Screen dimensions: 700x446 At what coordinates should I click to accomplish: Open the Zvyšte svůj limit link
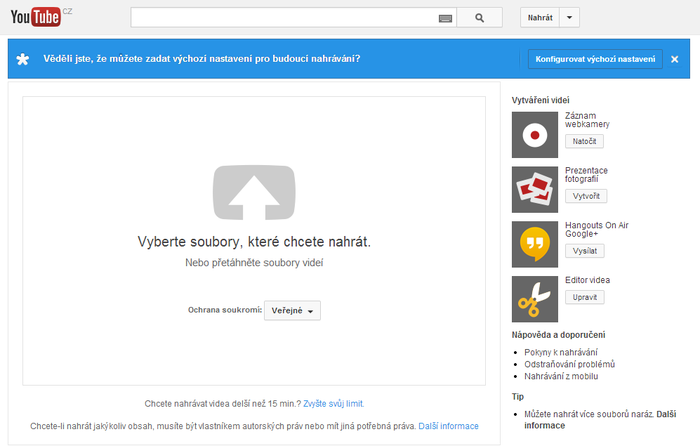pyautogui.click(x=333, y=404)
